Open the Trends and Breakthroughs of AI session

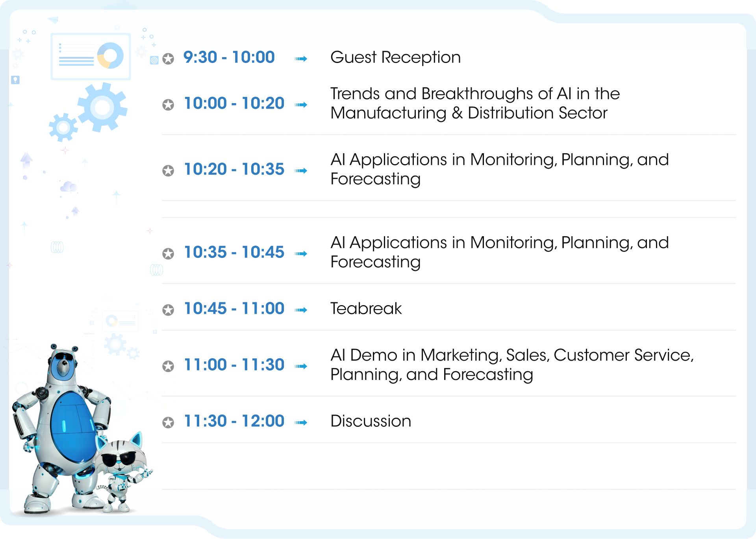(474, 103)
